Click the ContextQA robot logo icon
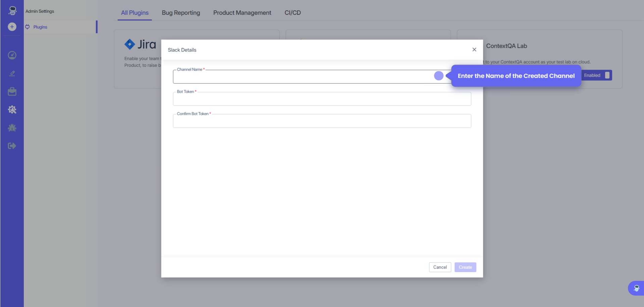 12,10
